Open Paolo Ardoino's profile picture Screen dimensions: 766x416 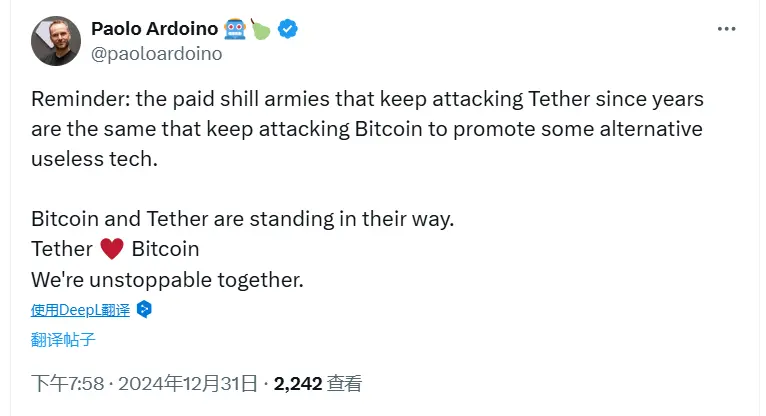point(56,42)
